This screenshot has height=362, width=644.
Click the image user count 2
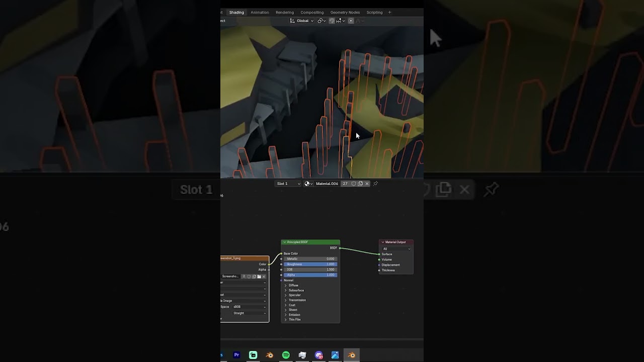point(244,277)
